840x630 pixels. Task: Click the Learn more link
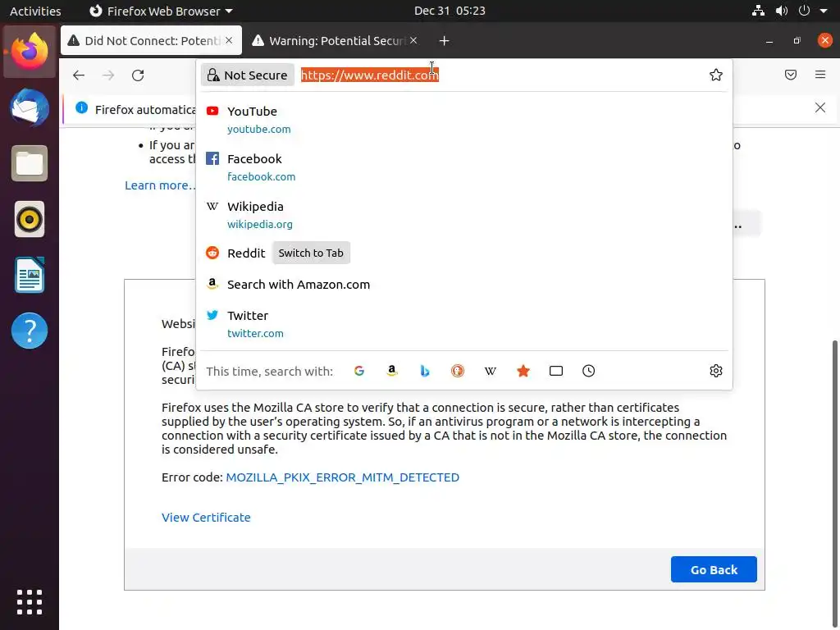pos(160,185)
